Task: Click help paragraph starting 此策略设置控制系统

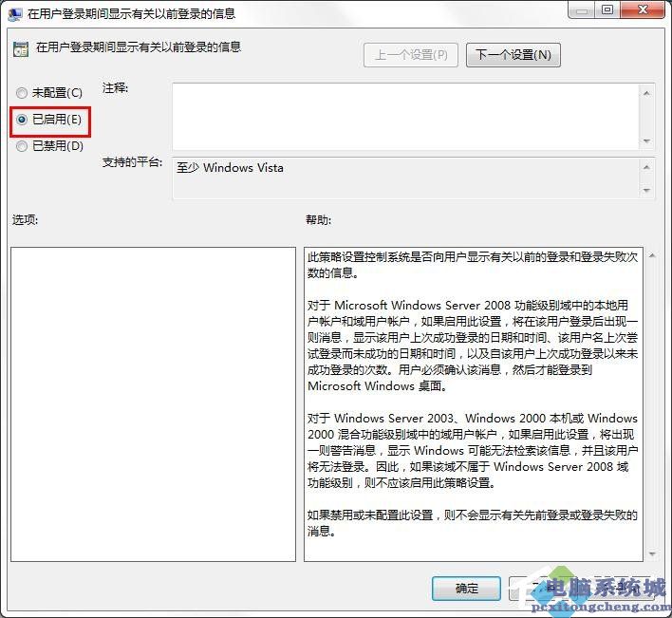Action: tap(473, 265)
